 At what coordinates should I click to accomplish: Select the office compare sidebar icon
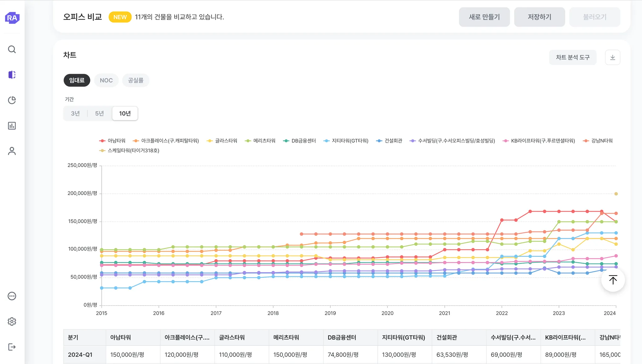[x=12, y=75]
